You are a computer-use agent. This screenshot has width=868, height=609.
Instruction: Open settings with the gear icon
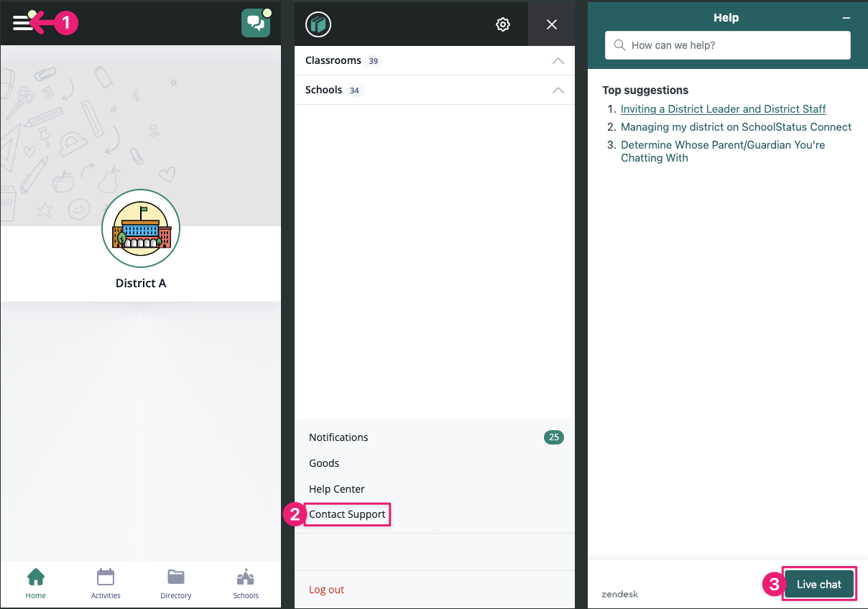pos(503,24)
